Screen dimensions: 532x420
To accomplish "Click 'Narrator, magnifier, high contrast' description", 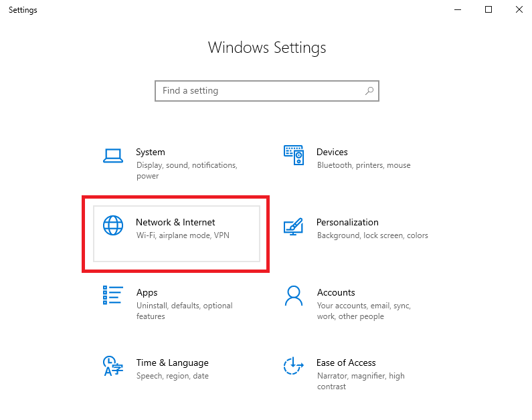I will (361, 381).
